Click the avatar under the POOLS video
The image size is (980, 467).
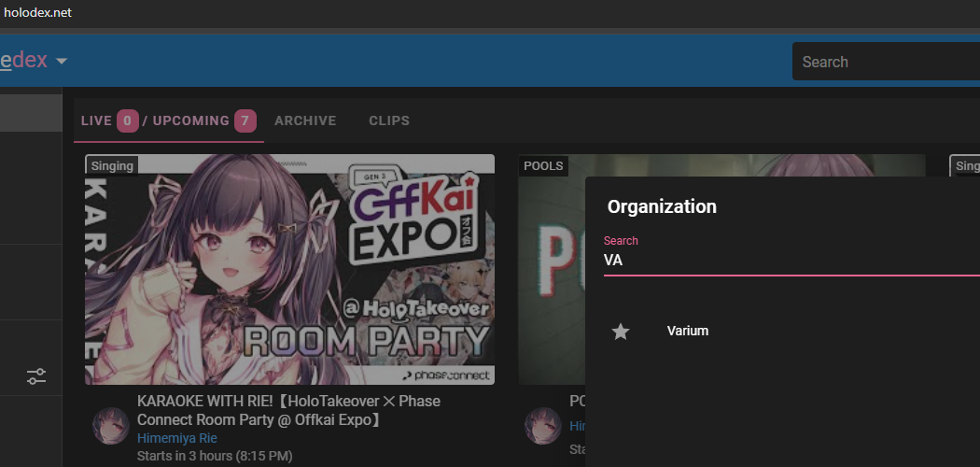542,426
